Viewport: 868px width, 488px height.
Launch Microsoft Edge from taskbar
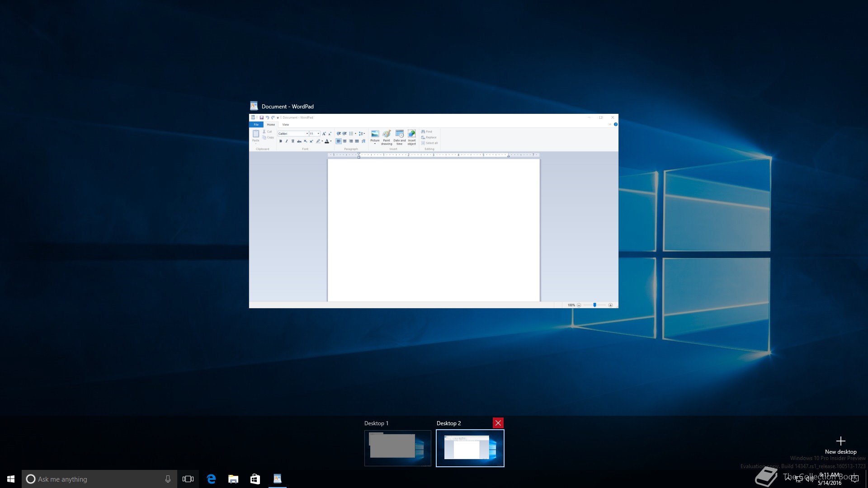pyautogui.click(x=211, y=479)
